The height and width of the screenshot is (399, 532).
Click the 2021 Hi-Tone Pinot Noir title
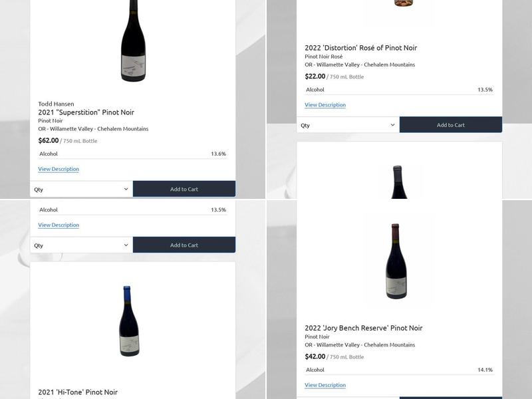click(78, 392)
